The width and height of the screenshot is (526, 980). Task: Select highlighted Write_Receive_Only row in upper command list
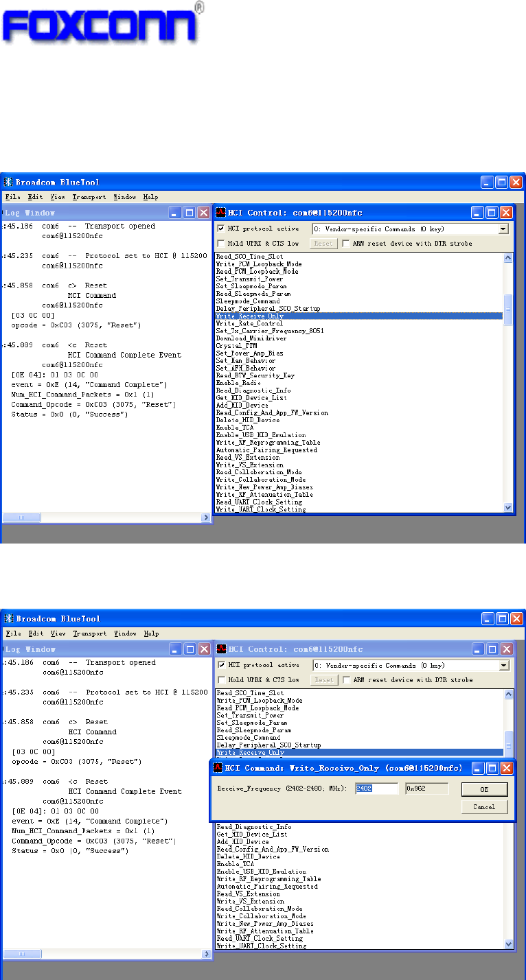pos(358,316)
